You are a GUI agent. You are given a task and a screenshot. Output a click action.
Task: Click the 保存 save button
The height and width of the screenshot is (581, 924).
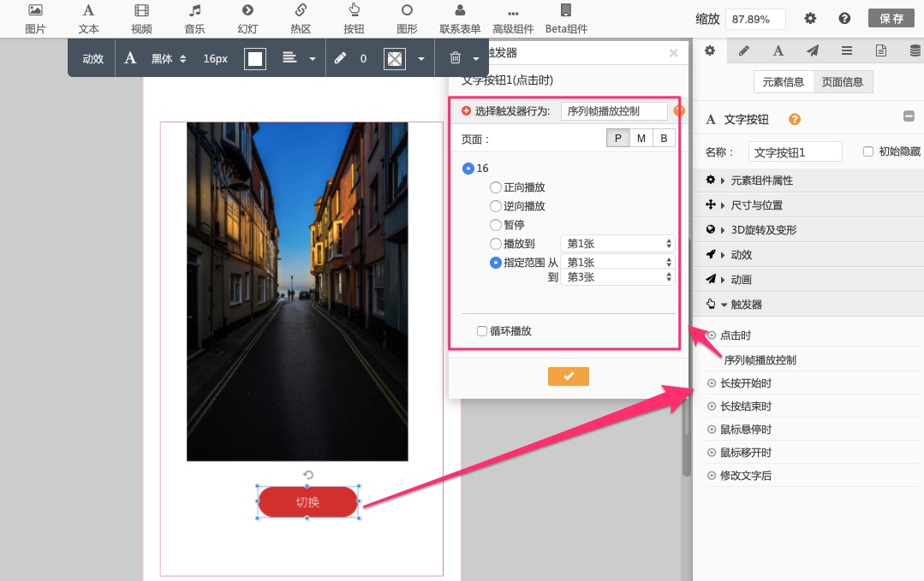point(891,19)
